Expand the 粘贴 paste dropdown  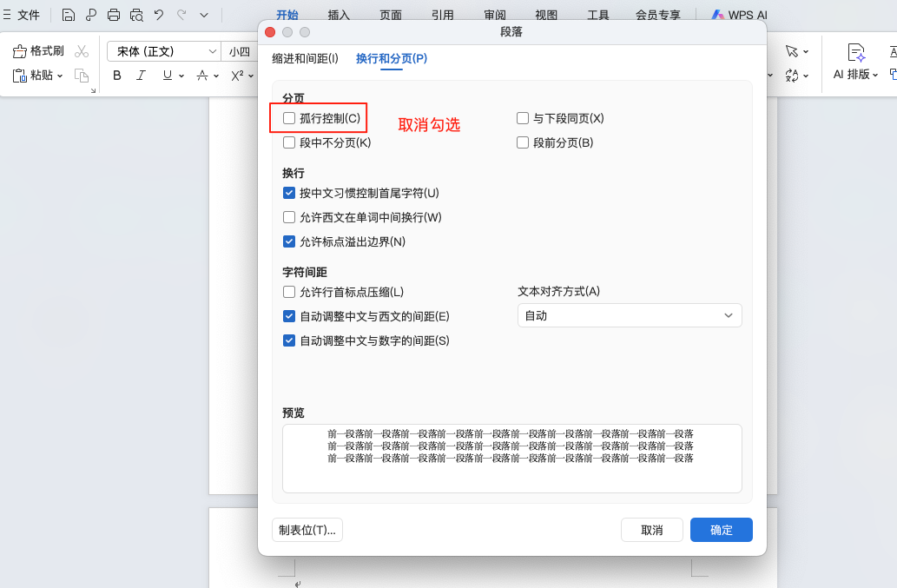point(59,76)
